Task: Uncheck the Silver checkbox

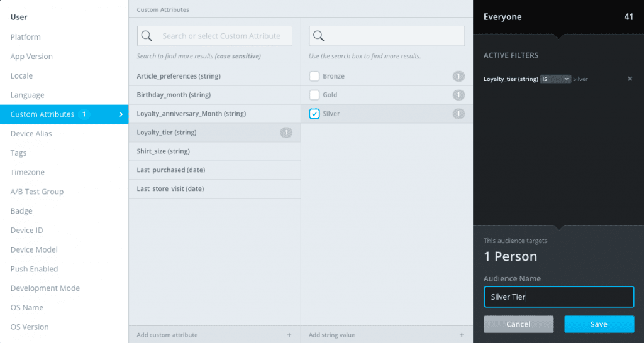Action: (x=314, y=114)
